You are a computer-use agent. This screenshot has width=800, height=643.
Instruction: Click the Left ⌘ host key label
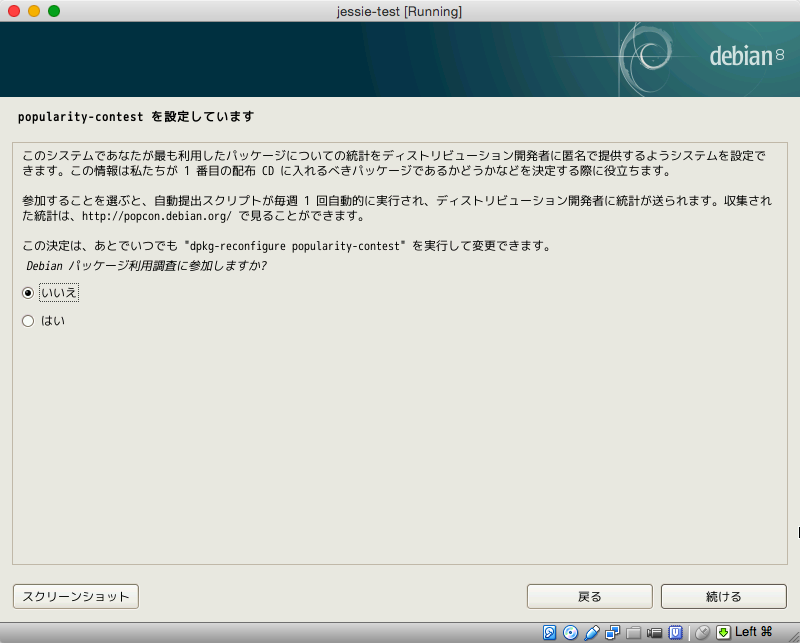click(754, 632)
